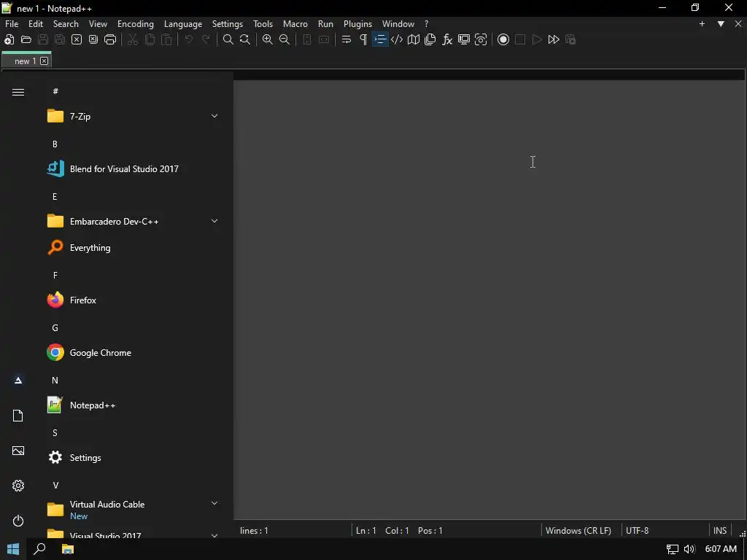The image size is (747, 560).
Task: Toggle the highlighted Indent Guide button
Action: coord(380,39)
